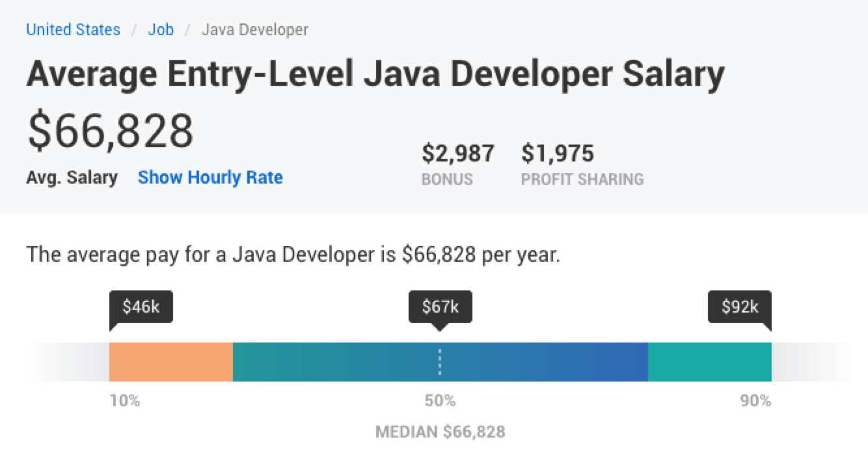Viewport: 868px width, 461px height.
Task: Click the dashed median line on the bar
Action: (x=440, y=362)
